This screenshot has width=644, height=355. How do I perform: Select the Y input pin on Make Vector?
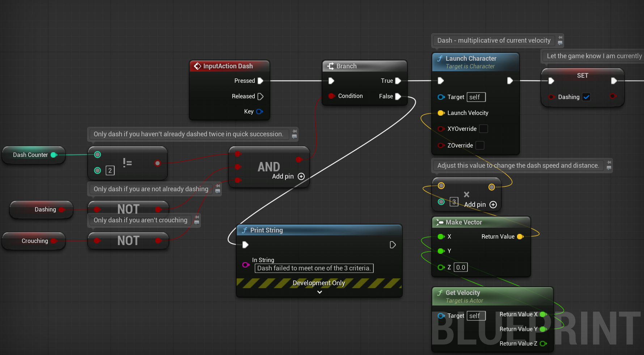[x=441, y=251]
